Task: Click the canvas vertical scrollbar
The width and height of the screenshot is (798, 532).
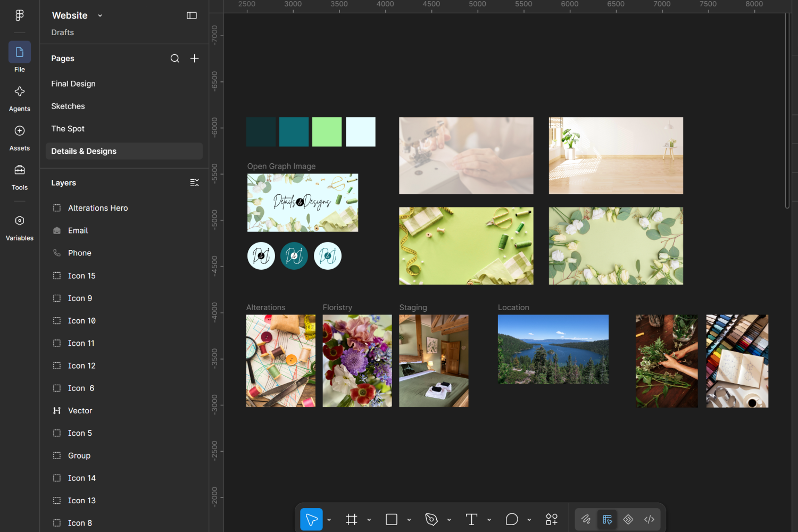Action: (x=787, y=111)
